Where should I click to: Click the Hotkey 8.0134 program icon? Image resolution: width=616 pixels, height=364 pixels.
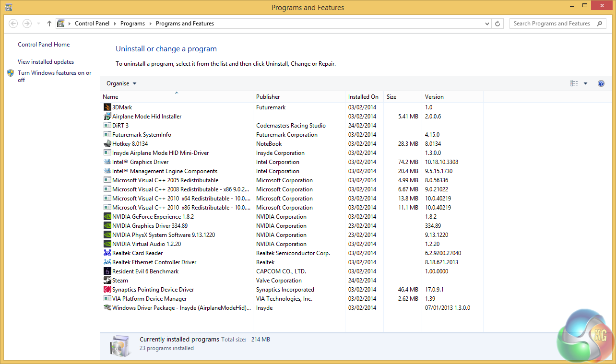tap(107, 144)
